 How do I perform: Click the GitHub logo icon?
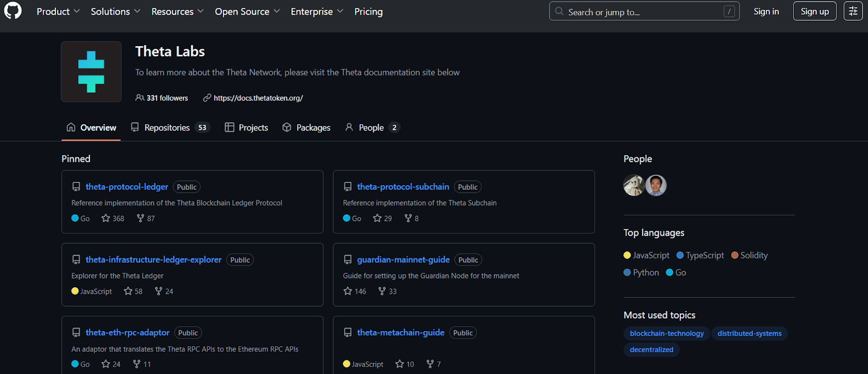[x=13, y=11]
